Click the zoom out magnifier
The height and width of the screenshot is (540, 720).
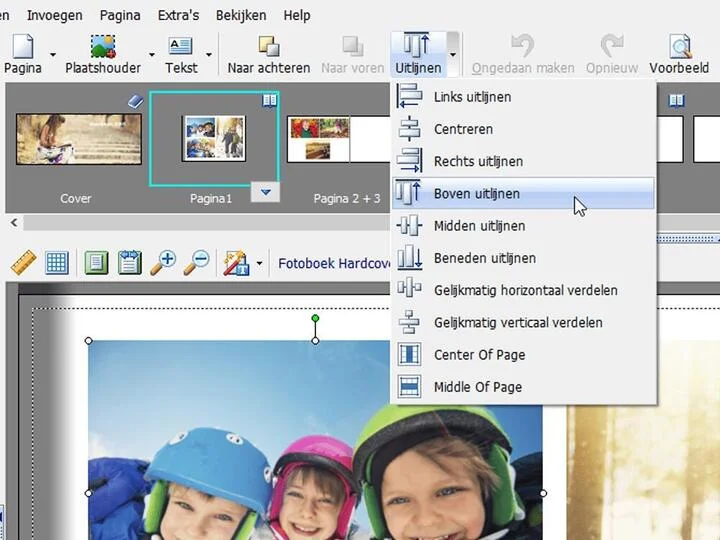coord(197,263)
